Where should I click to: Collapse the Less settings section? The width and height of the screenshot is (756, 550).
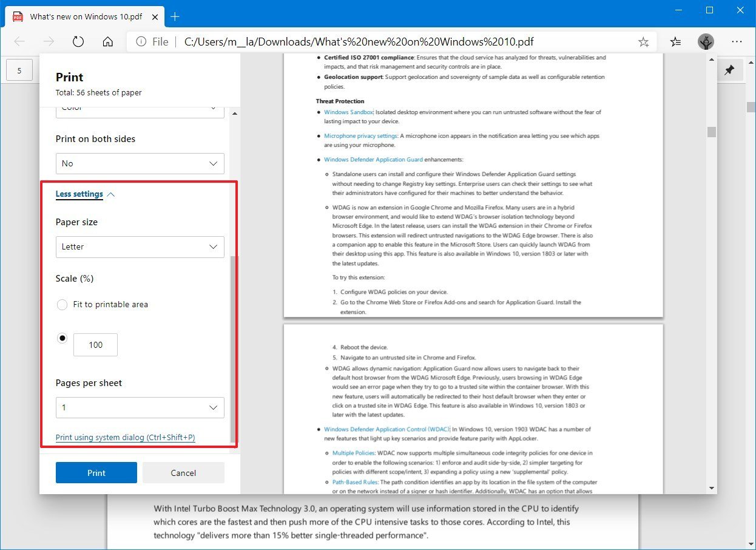coord(85,194)
